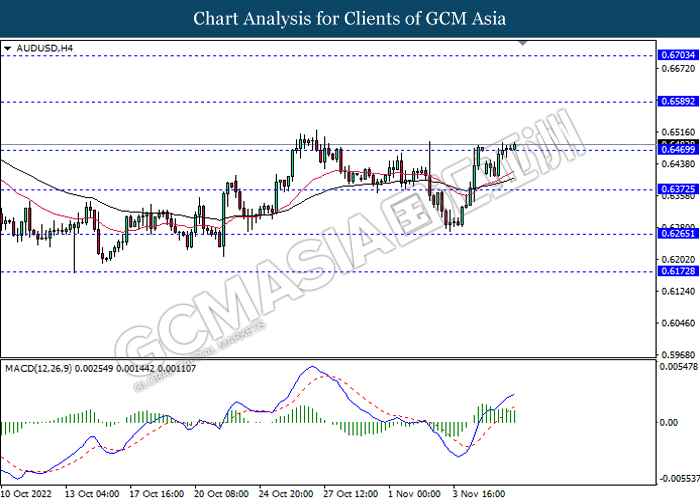Click the 0.59680 price axis value
The height and width of the screenshot is (500, 700).
[x=678, y=355]
